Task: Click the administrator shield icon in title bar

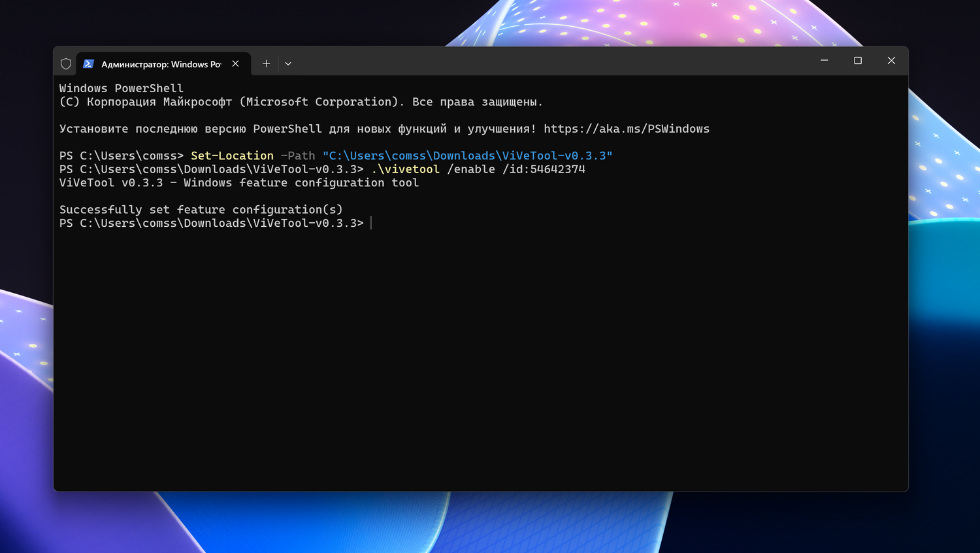Action: pyautogui.click(x=66, y=63)
